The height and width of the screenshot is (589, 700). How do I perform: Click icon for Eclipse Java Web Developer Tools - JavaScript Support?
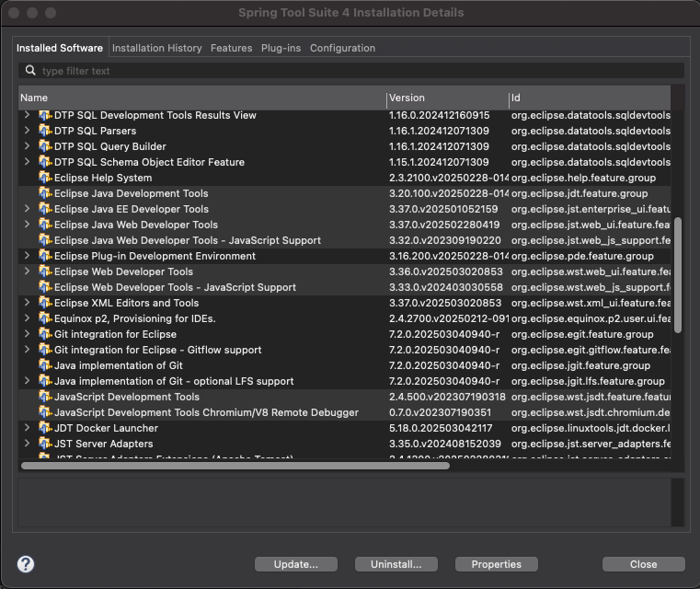coord(45,240)
